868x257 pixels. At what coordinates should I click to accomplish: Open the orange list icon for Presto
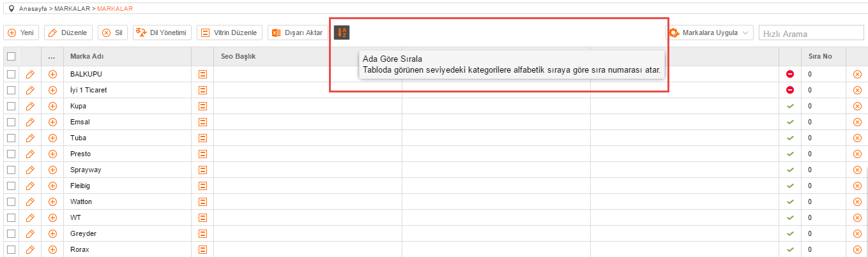coord(202,154)
